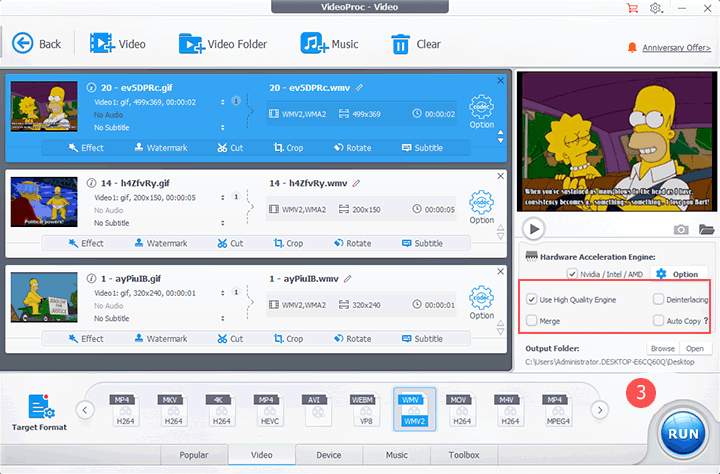The height and width of the screenshot is (474, 720).
Task: Import a Video Folder
Action: point(223,44)
